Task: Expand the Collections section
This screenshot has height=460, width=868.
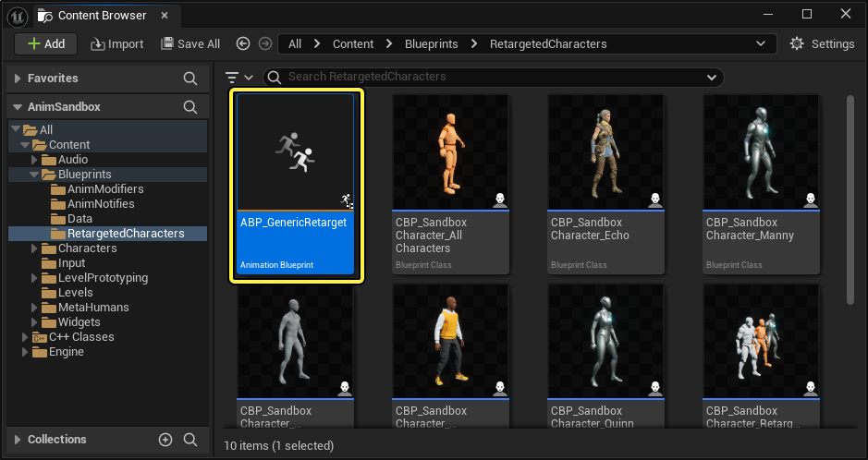Action: coord(18,440)
